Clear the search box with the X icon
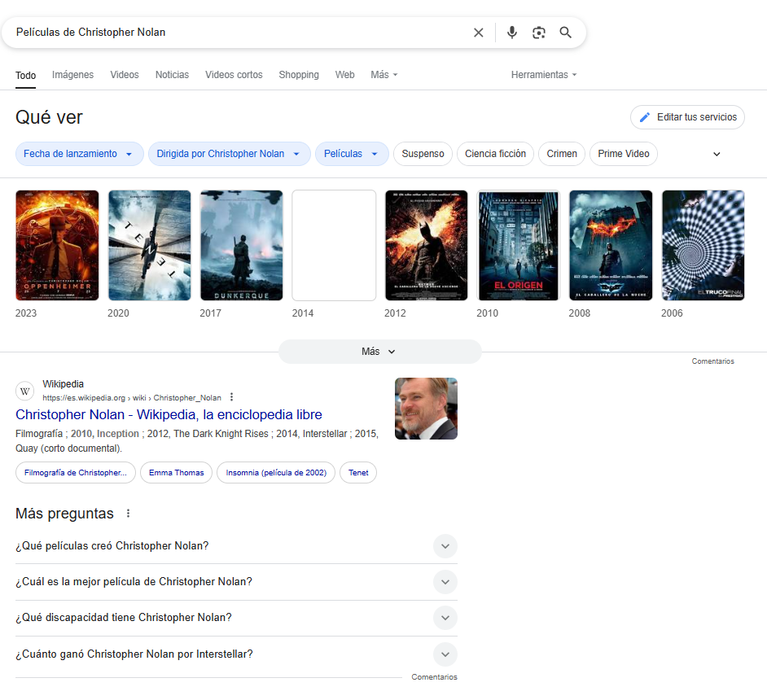The height and width of the screenshot is (700, 767). click(x=479, y=33)
